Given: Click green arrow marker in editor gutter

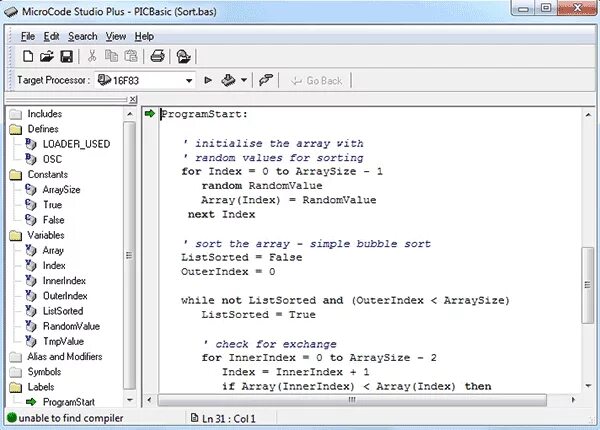Looking at the screenshot, I should click(150, 114).
